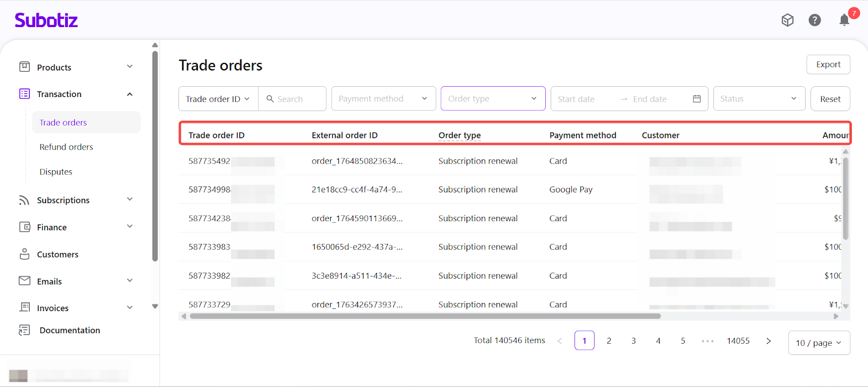Screen dimensions: 868x387
Task: Click the cube icon in header
Action: 787,21
